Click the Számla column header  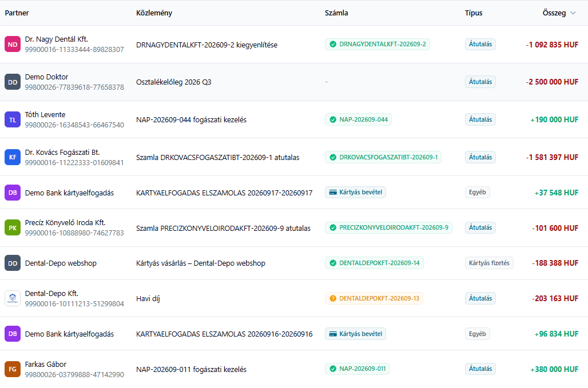click(x=336, y=13)
